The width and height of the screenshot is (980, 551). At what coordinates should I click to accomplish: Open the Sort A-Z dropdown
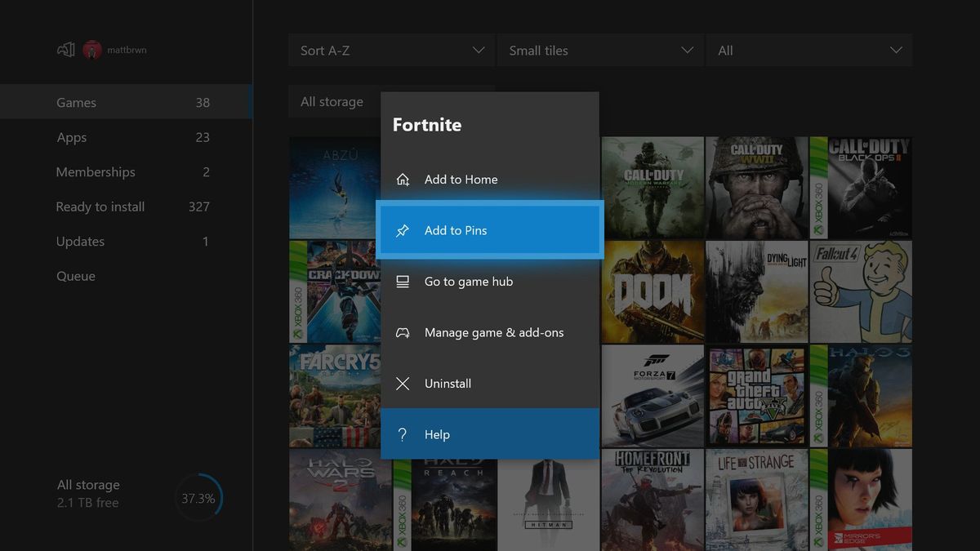tap(391, 50)
